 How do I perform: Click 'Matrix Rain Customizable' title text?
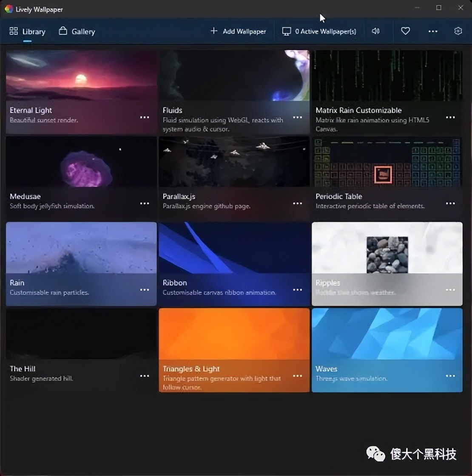pos(358,110)
